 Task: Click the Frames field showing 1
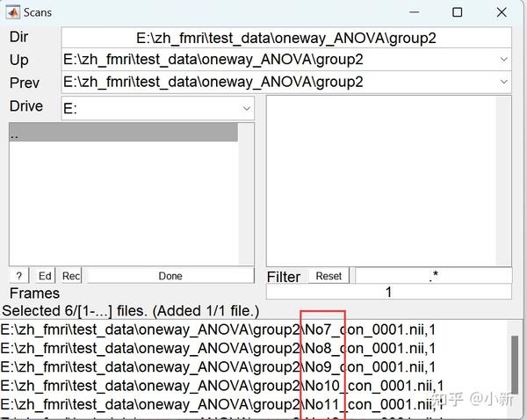point(389,292)
